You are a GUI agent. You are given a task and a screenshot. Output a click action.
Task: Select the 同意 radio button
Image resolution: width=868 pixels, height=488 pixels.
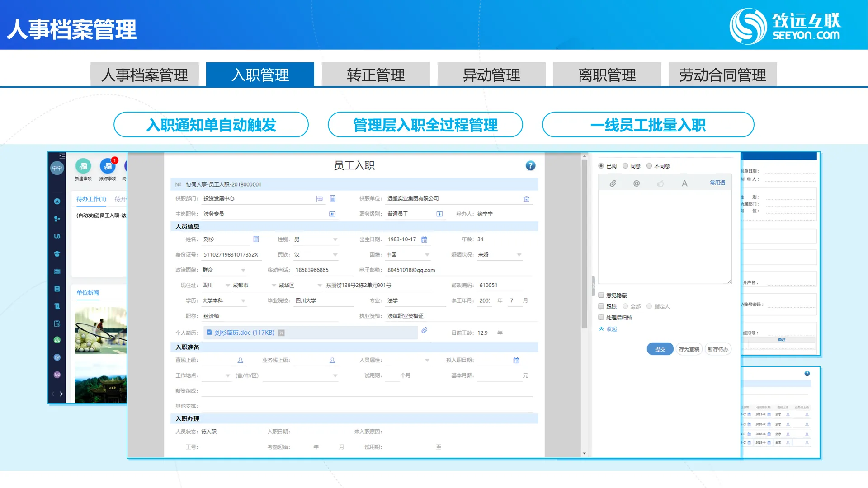625,166
